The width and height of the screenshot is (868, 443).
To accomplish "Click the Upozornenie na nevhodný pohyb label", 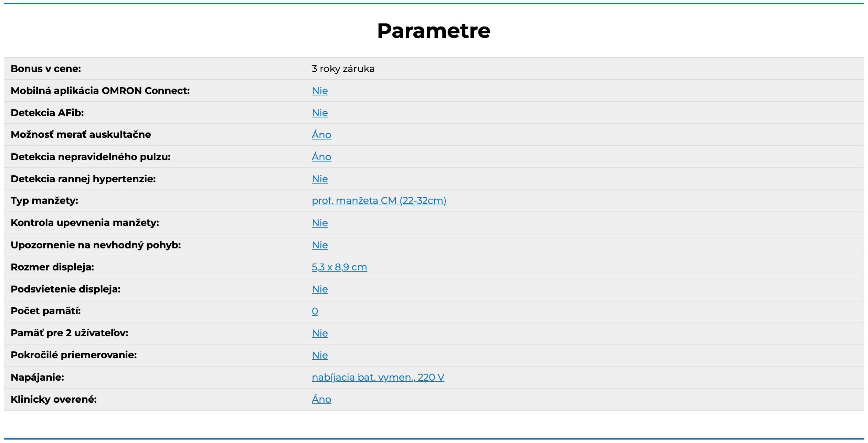I will [x=96, y=245].
